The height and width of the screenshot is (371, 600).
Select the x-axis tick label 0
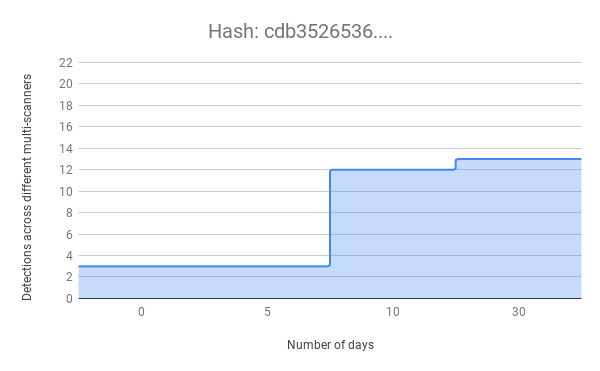[x=141, y=312]
